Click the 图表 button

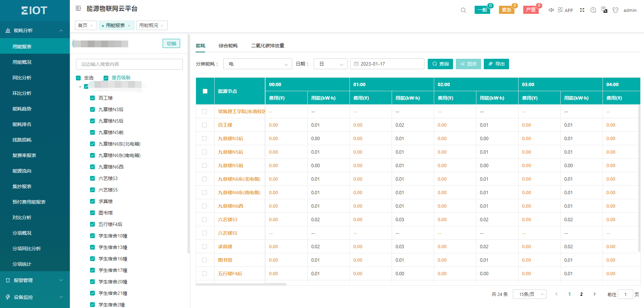[x=468, y=64]
